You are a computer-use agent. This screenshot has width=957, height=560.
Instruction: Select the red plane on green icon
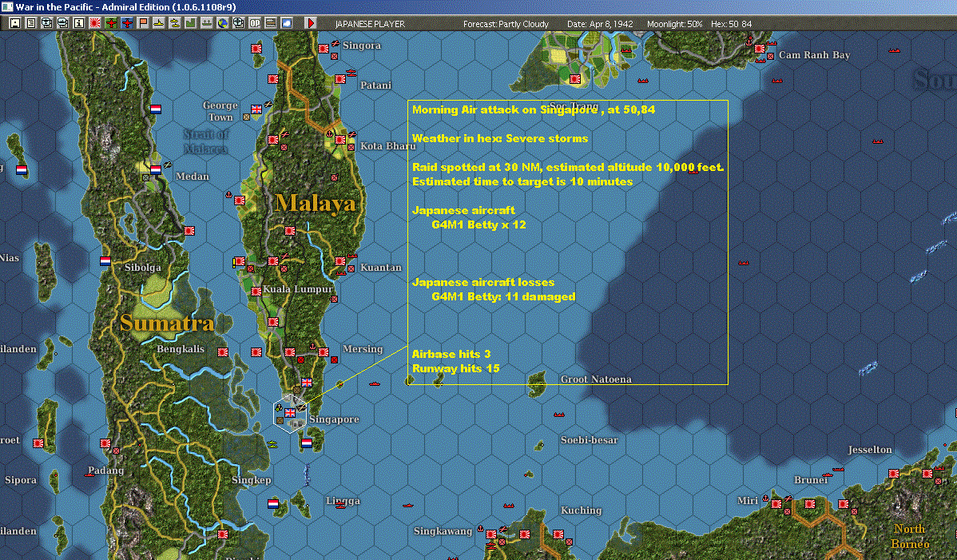pos(111,23)
